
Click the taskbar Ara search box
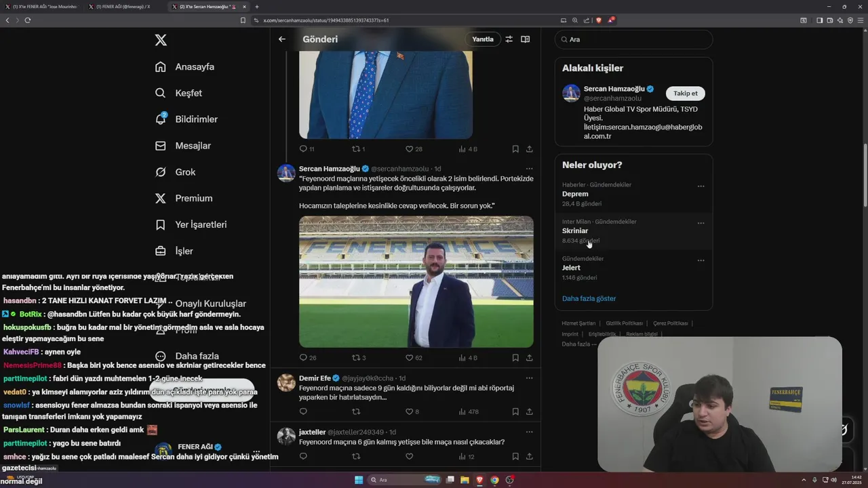click(x=404, y=480)
